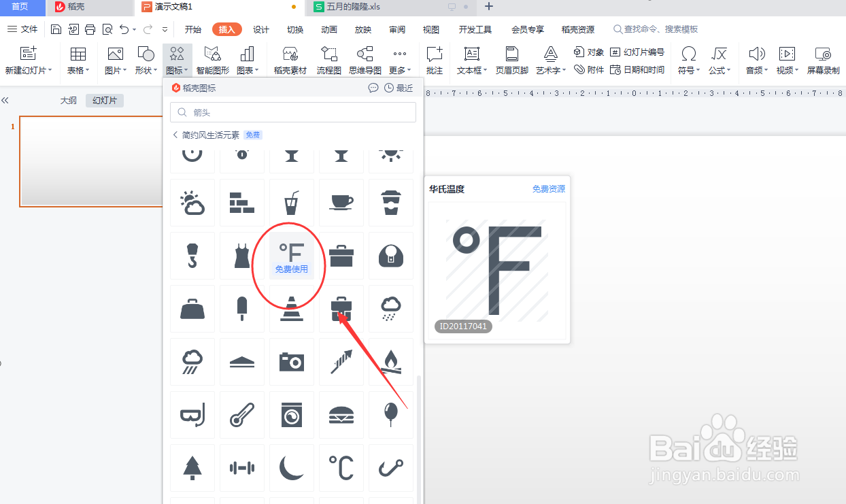Click the undo arrow
846x504 pixels.
(124, 29)
